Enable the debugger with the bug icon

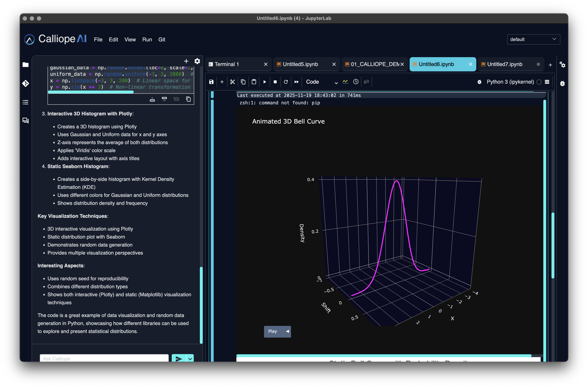click(x=479, y=82)
